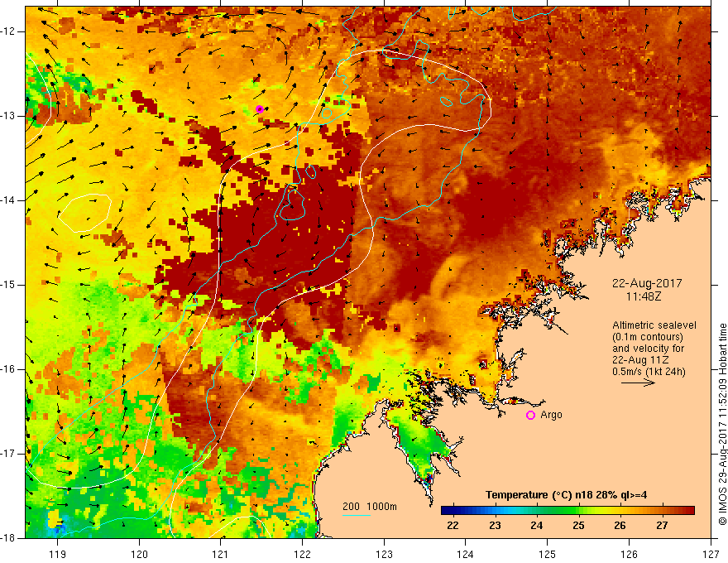Image resolution: width=728 pixels, height=563 pixels.
Task: Click the longitude axis label '123'
Action: [384, 554]
